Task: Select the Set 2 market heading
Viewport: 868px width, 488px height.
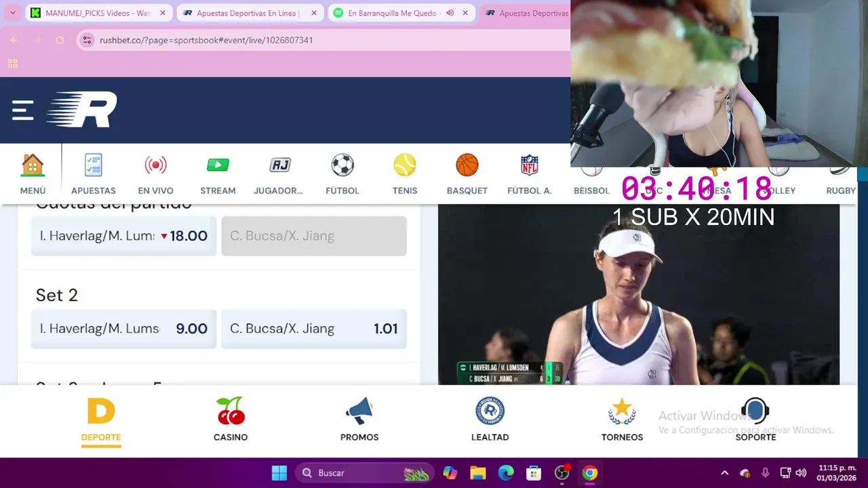Action: 57,295
